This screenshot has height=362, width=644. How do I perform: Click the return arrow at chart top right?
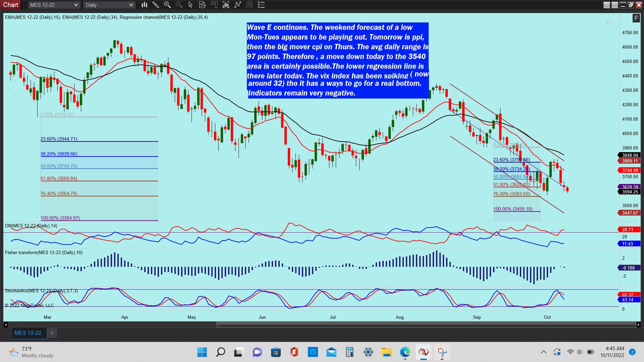pos(609,22)
